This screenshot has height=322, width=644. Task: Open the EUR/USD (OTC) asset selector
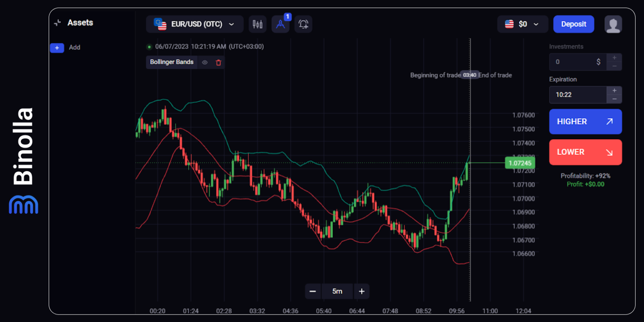click(x=195, y=24)
